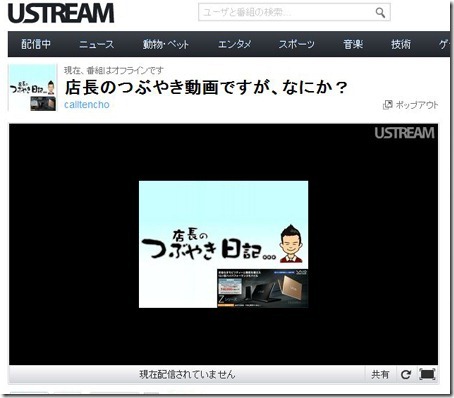The width and height of the screenshot is (454, 398).
Task: Open the 配信中 navigation tab
Action: point(36,44)
